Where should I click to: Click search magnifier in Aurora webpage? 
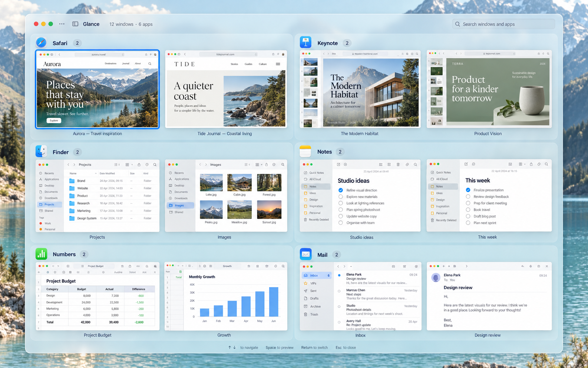tap(150, 64)
